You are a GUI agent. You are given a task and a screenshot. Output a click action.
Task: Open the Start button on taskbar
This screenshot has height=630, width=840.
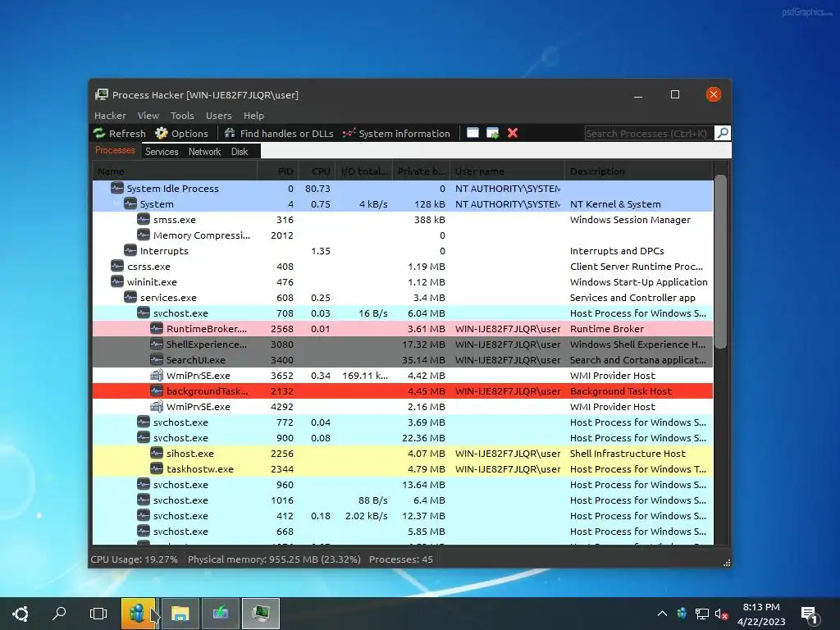[21, 614]
